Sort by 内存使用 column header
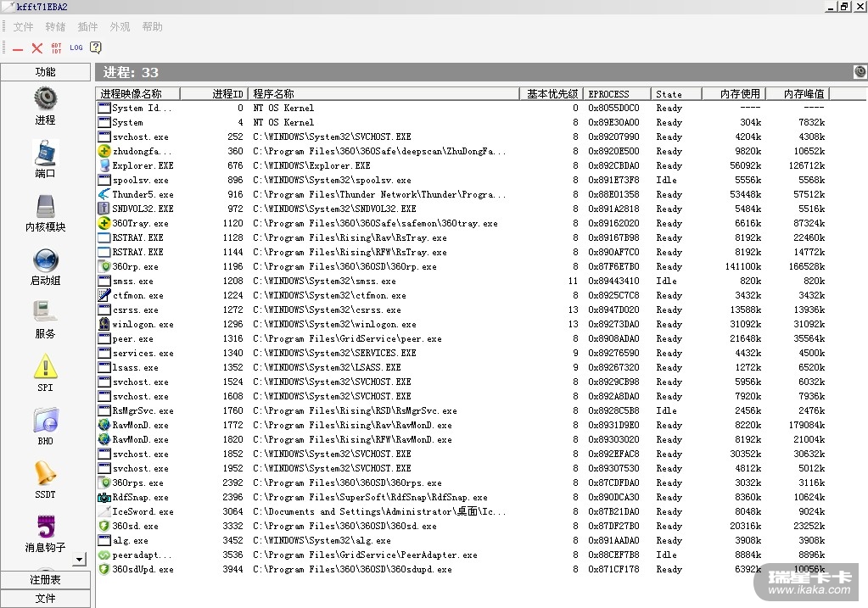 pos(734,94)
